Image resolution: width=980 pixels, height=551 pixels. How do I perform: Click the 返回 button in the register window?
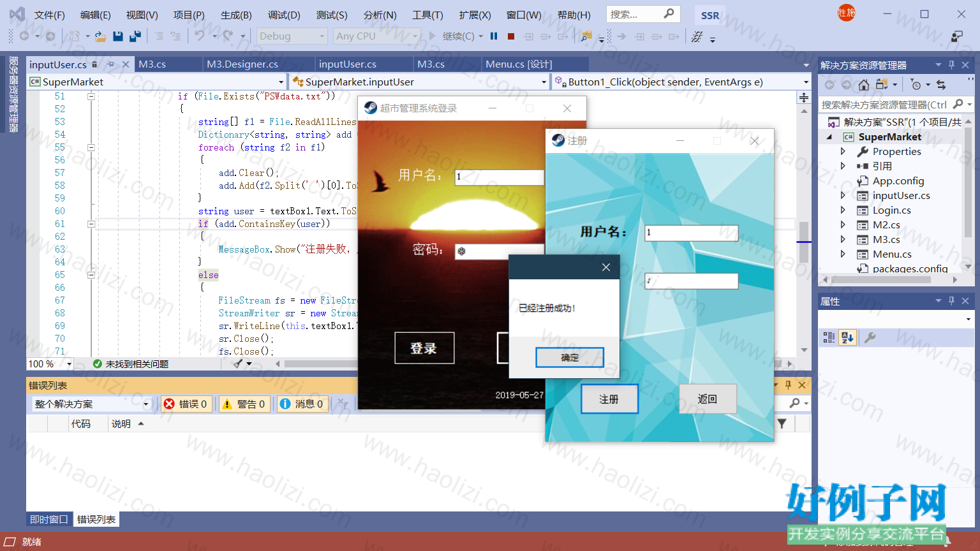708,399
